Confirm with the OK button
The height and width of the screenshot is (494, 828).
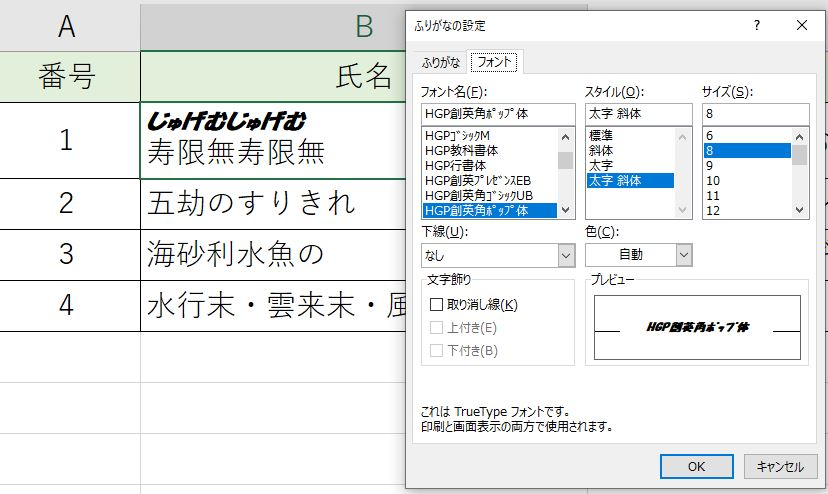point(697,467)
